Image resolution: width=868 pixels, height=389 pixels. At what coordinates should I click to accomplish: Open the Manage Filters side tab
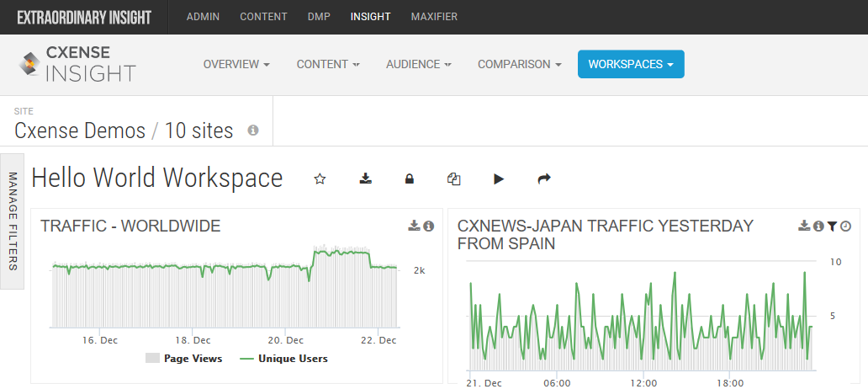(12, 221)
